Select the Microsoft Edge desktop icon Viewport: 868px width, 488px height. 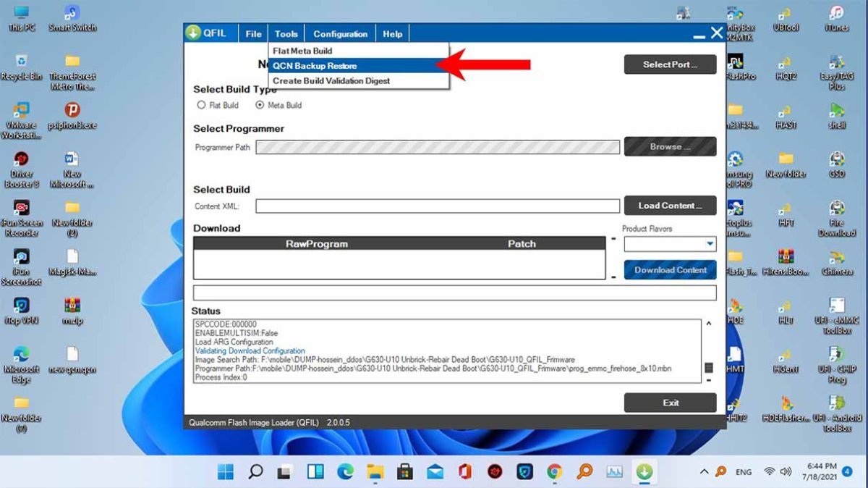click(x=22, y=365)
